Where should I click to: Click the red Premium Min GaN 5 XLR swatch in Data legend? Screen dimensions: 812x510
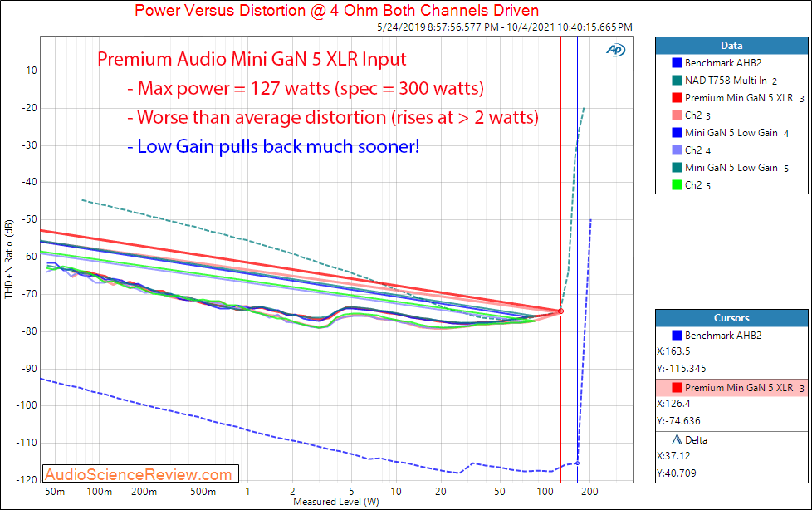[677, 97]
